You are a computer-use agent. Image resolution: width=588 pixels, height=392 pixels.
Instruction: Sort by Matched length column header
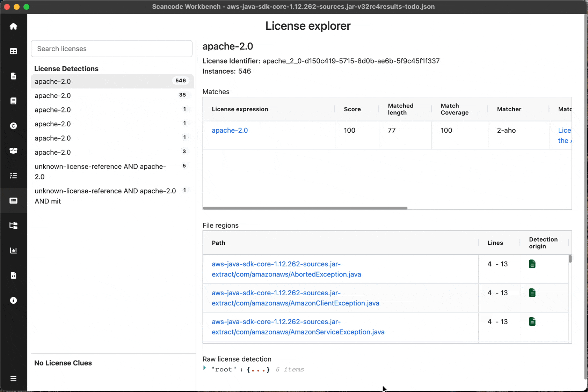400,109
